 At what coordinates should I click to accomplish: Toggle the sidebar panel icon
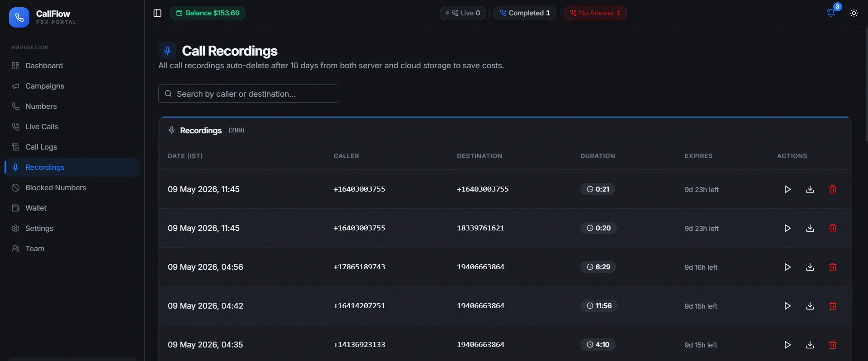point(157,13)
